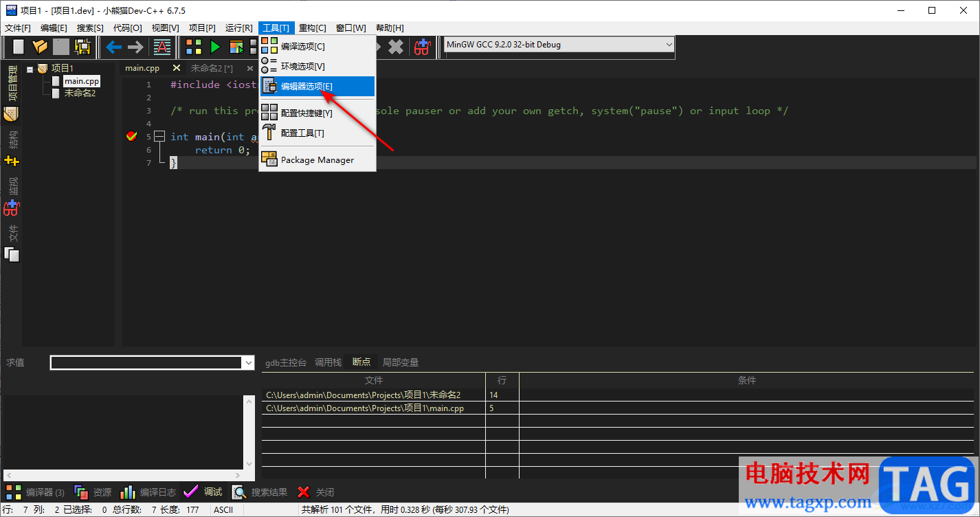Choose 配置工具[T] from Tools menu
The width and height of the screenshot is (980, 517).
317,133
